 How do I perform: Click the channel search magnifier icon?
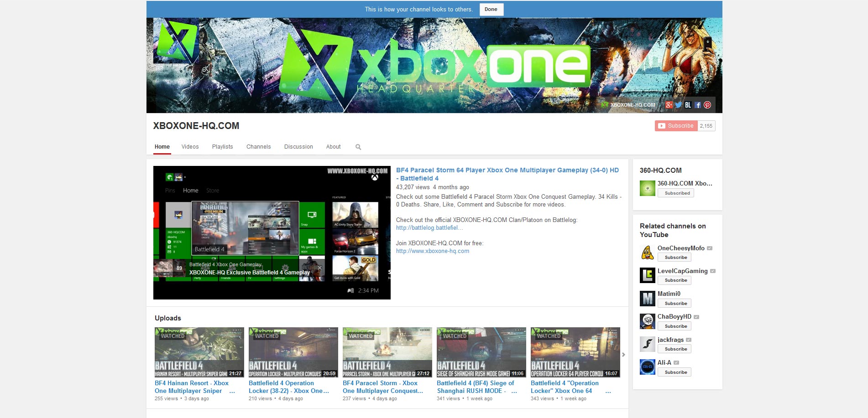click(358, 147)
